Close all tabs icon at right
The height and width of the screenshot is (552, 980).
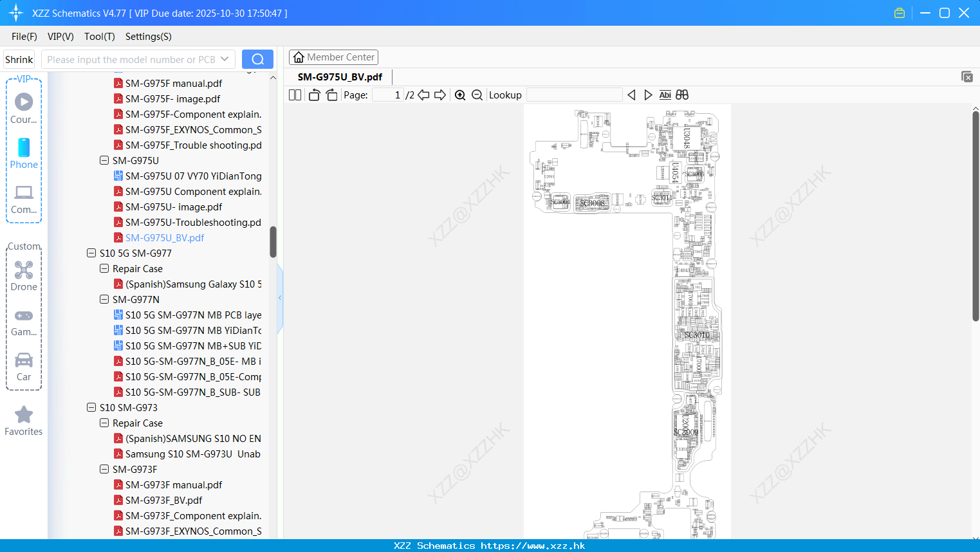966,77
